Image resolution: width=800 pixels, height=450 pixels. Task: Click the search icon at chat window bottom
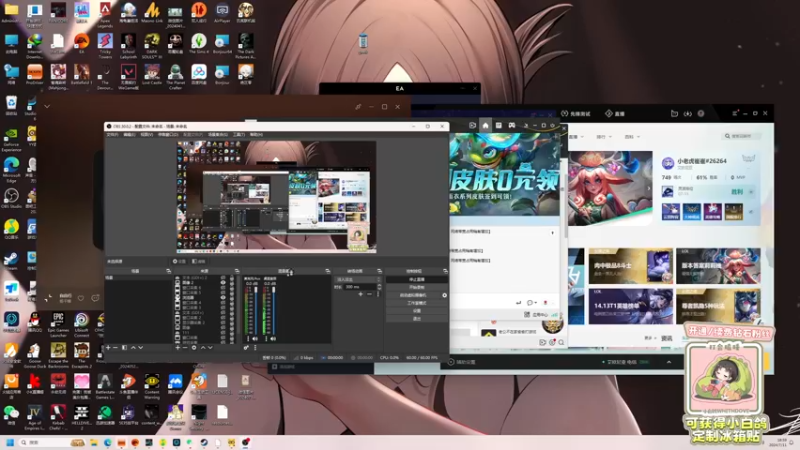click(x=561, y=342)
